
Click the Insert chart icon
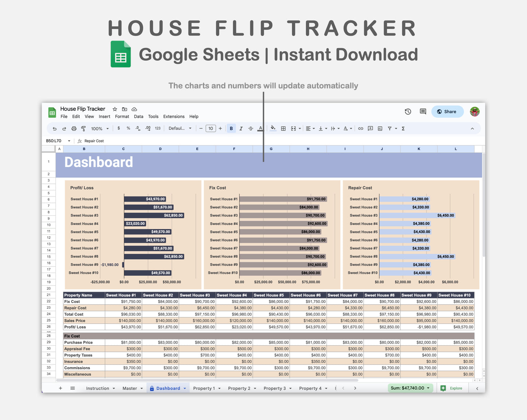(x=380, y=128)
